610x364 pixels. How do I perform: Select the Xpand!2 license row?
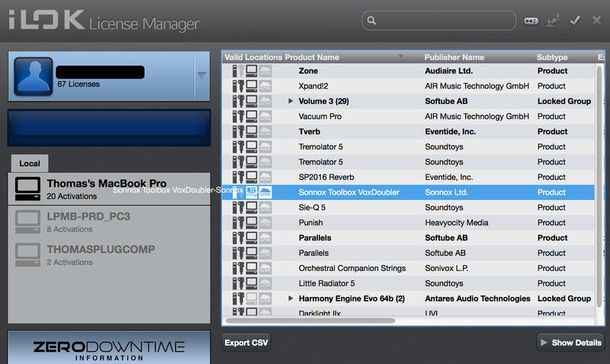point(409,86)
